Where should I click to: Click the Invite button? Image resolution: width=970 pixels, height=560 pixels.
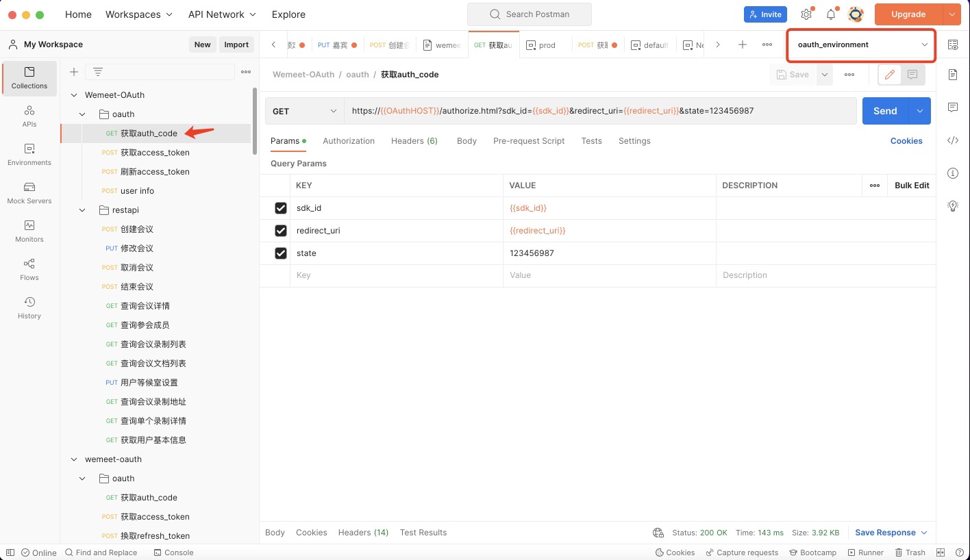point(765,14)
